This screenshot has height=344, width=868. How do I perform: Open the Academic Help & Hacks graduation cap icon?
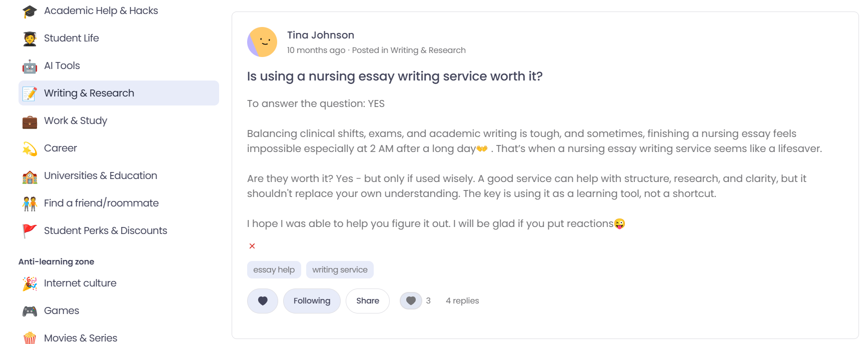(x=29, y=10)
